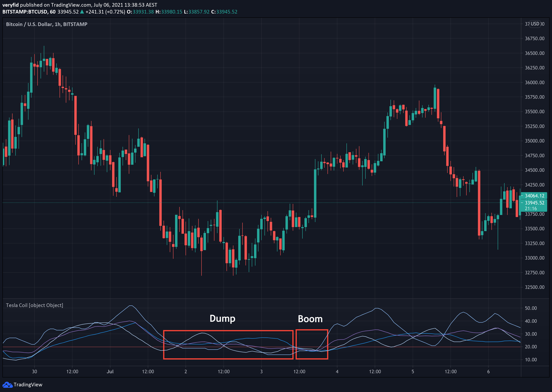Click the date label 3 on time axis
Screen dimensions: 552x392
261,371
